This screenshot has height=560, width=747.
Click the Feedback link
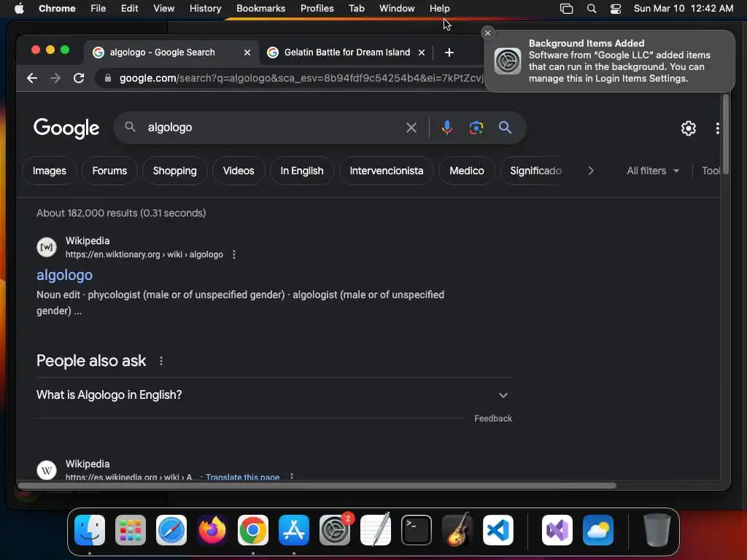493,419
